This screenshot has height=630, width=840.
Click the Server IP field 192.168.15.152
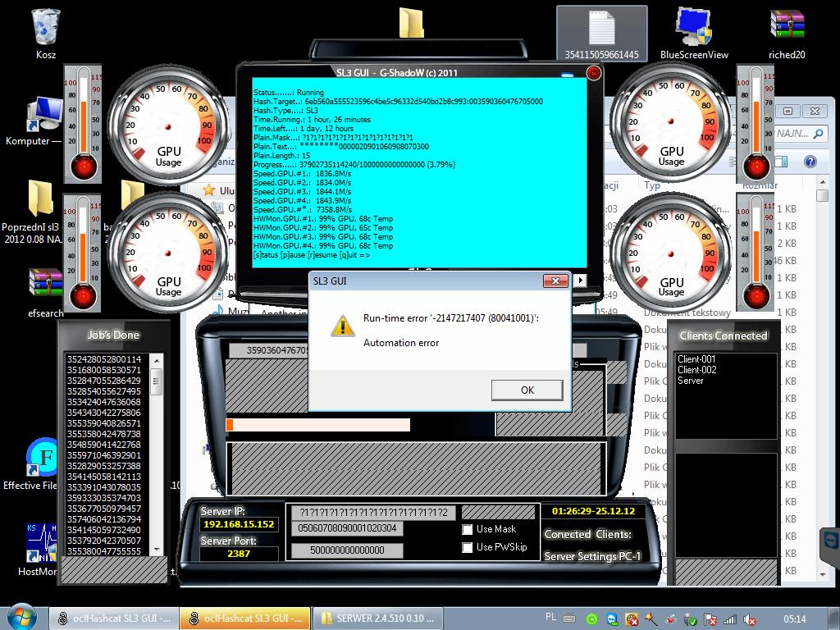[x=239, y=524]
